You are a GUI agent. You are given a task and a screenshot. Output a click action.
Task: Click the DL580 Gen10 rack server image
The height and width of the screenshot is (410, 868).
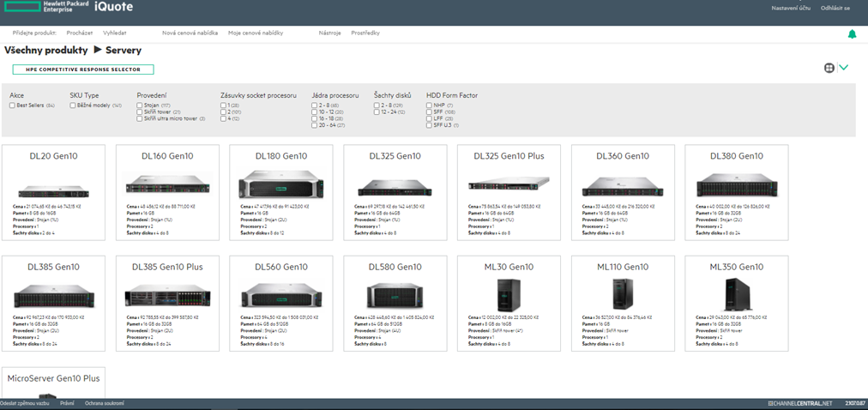click(x=395, y=297)
